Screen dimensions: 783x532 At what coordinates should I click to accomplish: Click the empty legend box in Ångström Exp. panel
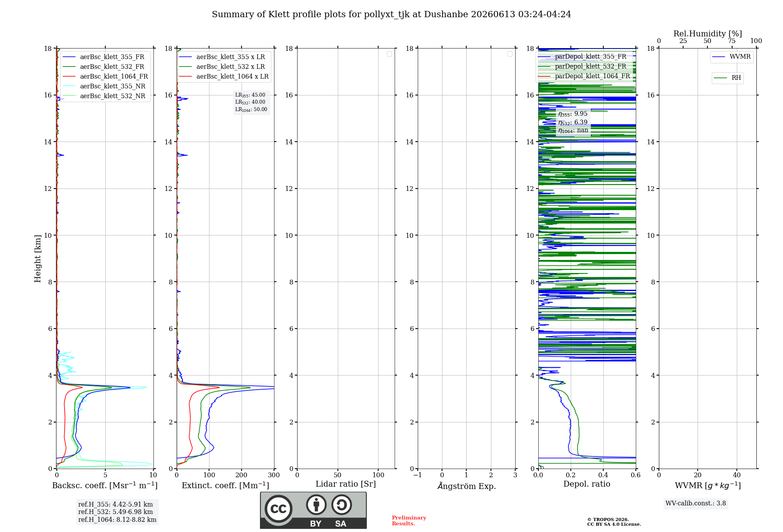click(510, 54)
